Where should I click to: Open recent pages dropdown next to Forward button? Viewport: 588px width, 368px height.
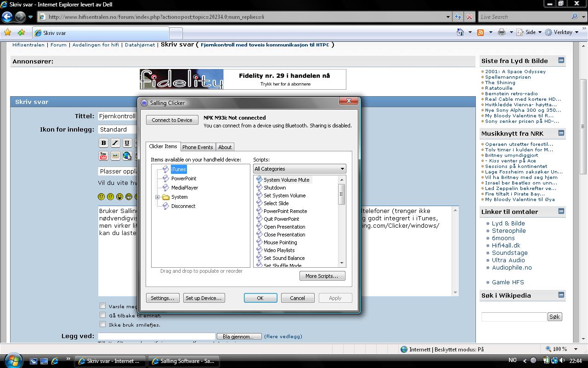click(31, 17)
